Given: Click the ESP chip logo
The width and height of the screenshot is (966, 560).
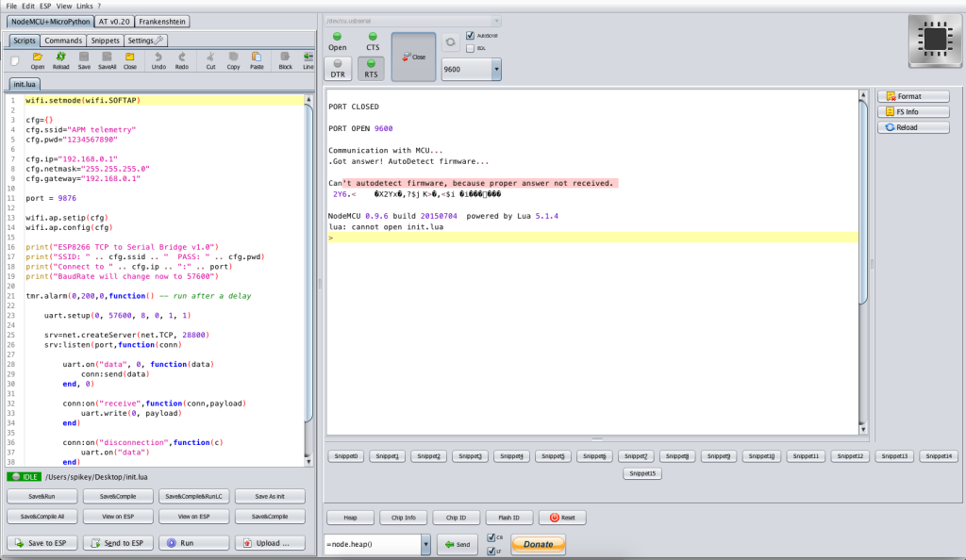Looking at the screenshot, I should (935, 40).
